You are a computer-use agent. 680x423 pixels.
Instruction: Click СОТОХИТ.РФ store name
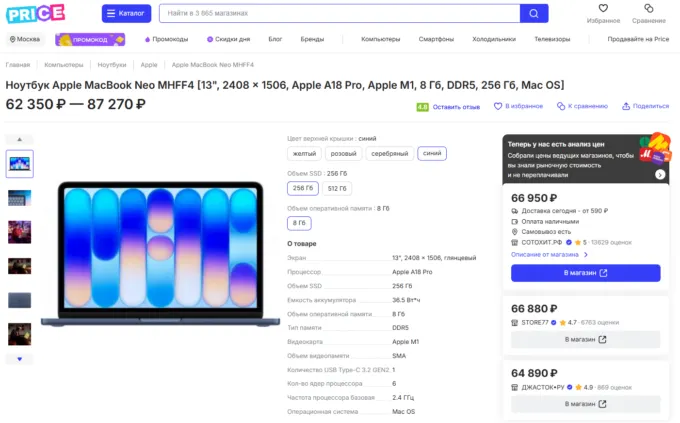[541, 243]
